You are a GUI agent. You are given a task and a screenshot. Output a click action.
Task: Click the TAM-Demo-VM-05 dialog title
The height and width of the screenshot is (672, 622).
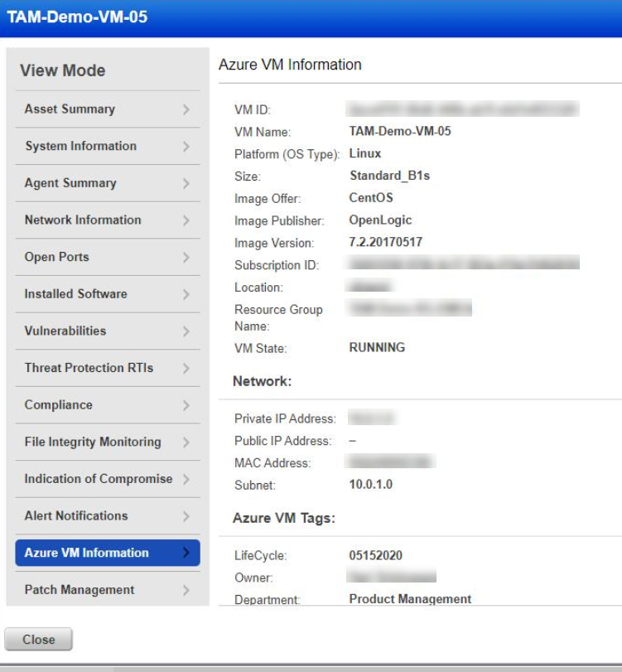(x=77, y=17)
